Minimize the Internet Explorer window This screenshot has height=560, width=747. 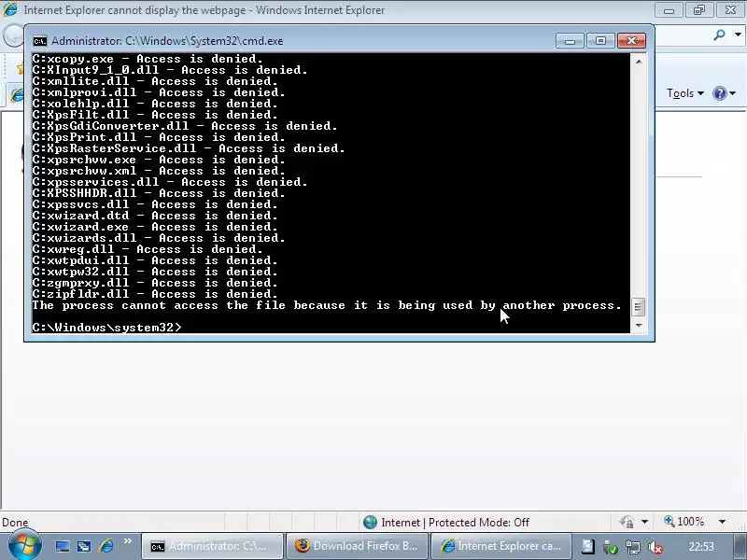669,10
